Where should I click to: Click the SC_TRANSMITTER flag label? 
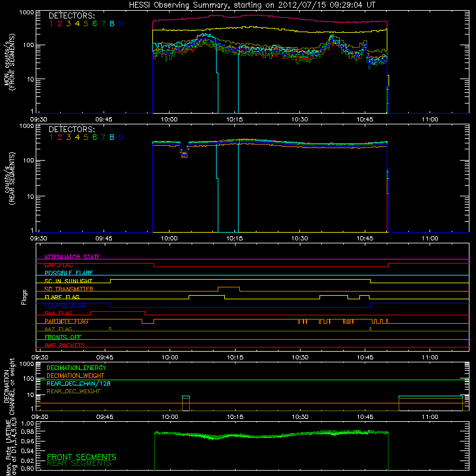click(x=69, y=289)
